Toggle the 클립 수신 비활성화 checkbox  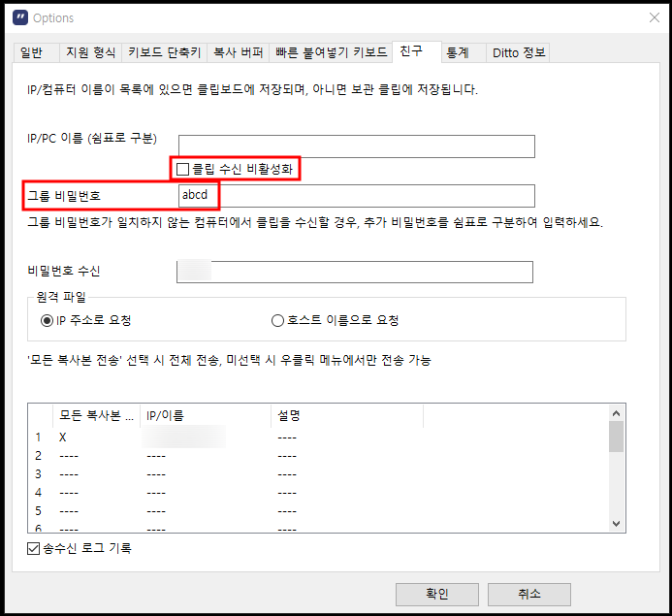183,169
